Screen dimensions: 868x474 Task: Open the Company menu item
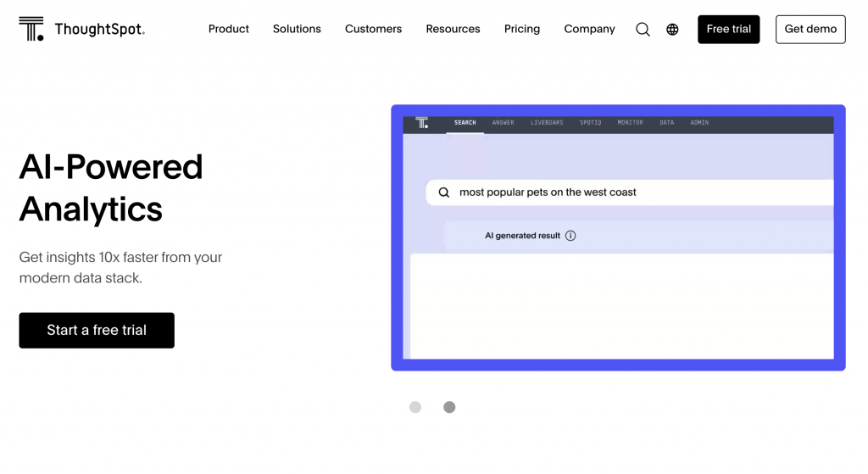pyautogui.click(x=590, y=29)
